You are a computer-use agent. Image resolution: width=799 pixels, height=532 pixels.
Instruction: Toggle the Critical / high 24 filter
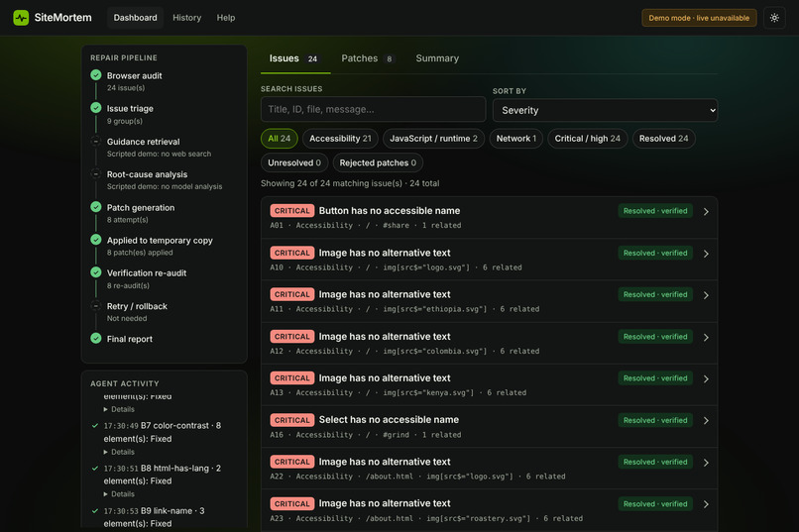click(x=588, y=139)
